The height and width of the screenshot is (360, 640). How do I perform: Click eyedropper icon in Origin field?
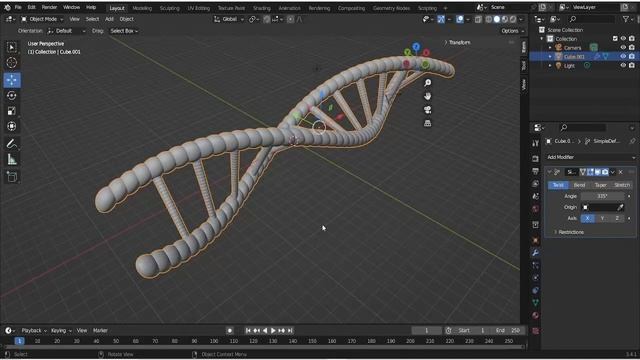620,207
